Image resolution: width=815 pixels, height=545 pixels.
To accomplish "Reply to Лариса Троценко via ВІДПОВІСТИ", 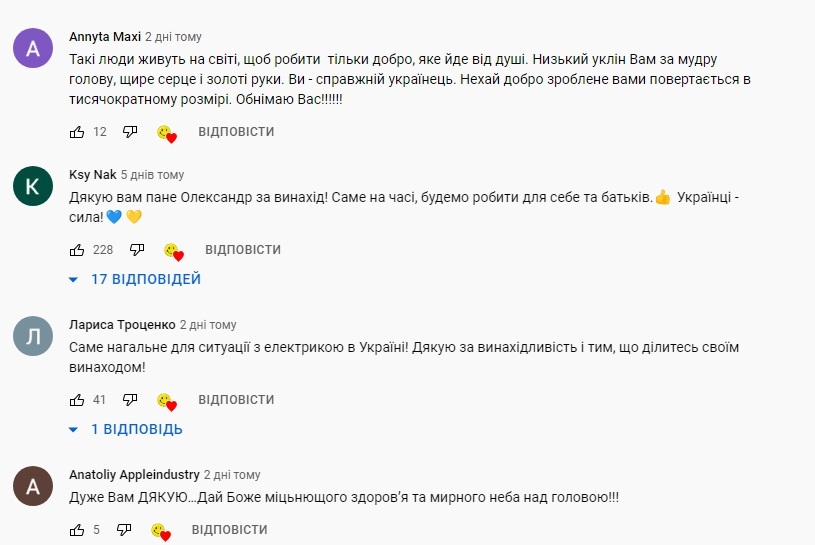I will coord(236,400).
